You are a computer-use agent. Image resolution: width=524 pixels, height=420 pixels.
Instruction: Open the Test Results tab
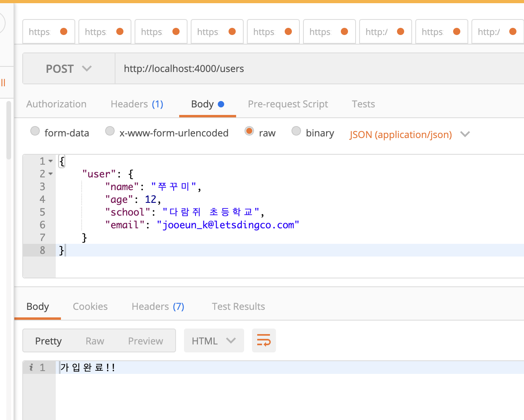[238, 307]
